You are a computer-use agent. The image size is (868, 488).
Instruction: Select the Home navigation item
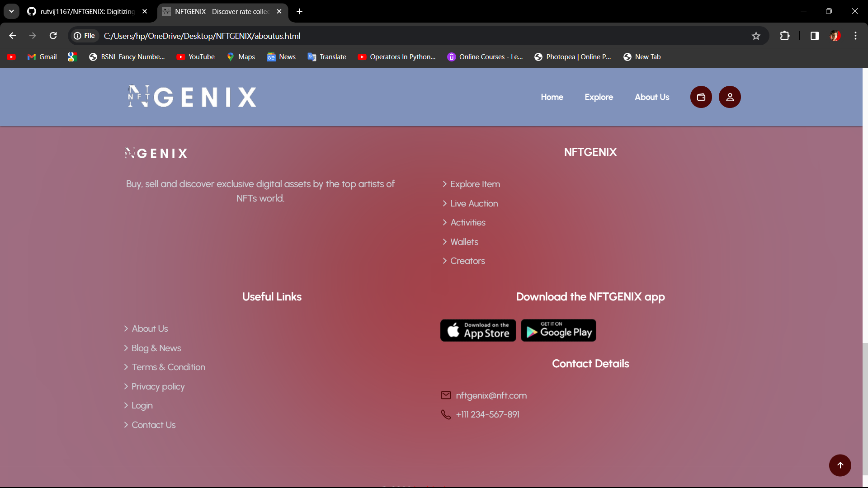pos(552,97)
